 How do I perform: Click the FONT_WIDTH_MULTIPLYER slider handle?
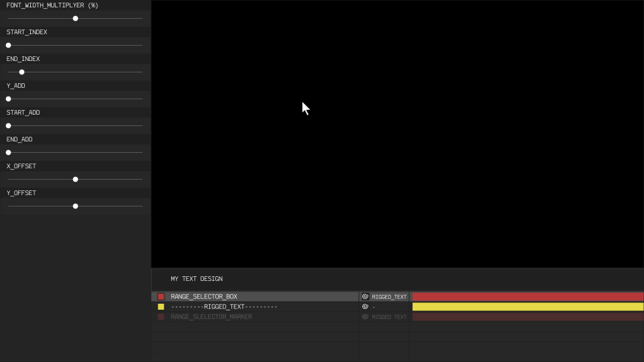(75, 19)
